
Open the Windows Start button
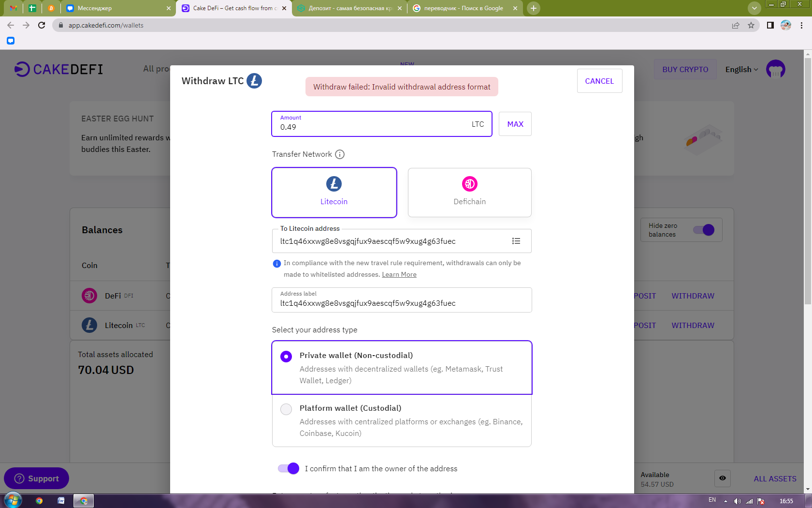point(13,500)
